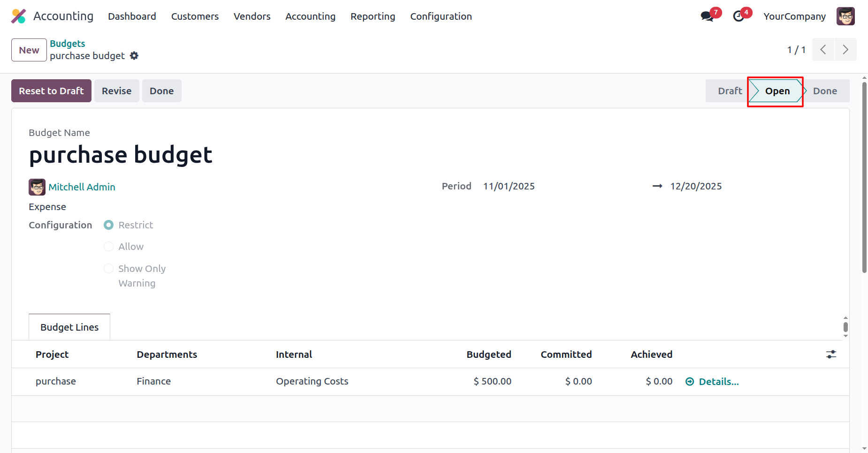Viewport: 868px width, 453px height.
Task: Click the Accounting app logo icon
Action: tap(18, 16)
